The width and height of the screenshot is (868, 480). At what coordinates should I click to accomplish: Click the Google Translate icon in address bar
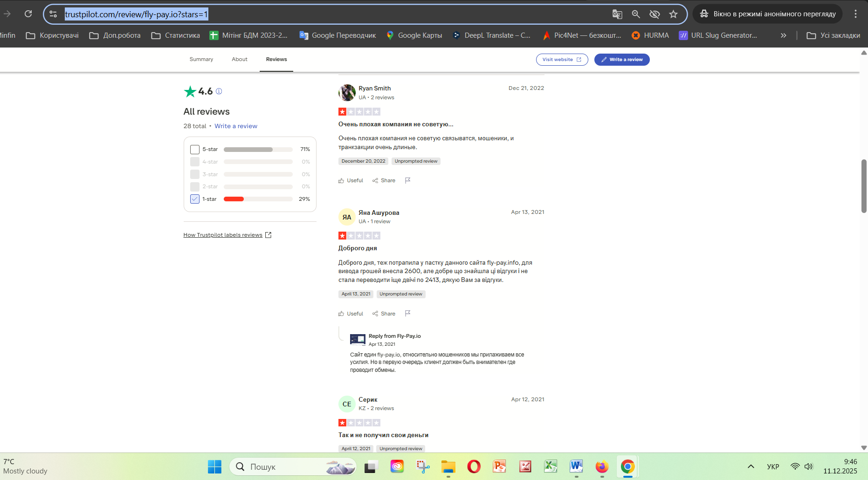(617, 14)
